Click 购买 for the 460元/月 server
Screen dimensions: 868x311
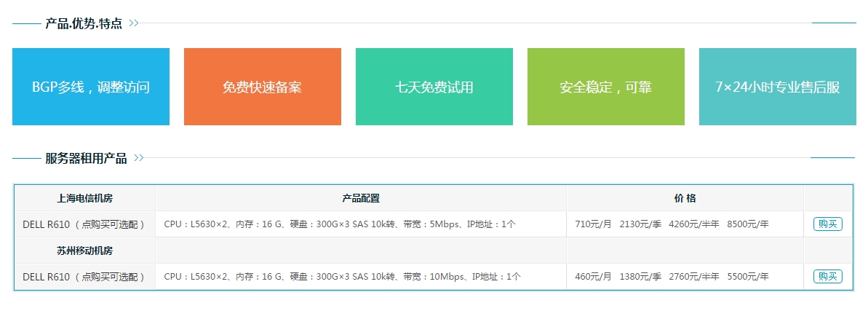827,276
